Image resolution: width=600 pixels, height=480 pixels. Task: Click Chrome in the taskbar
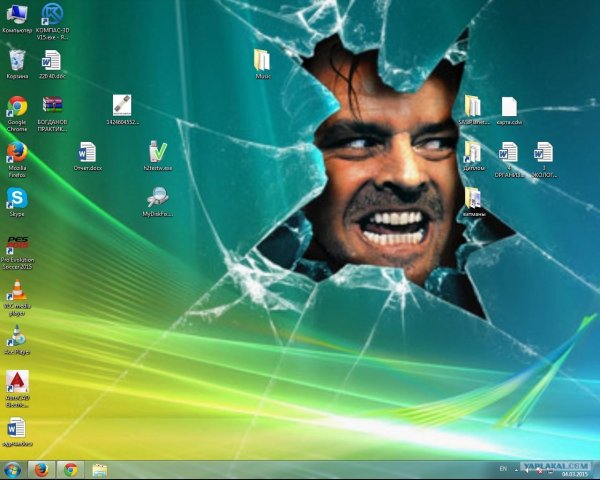[70, 470]
